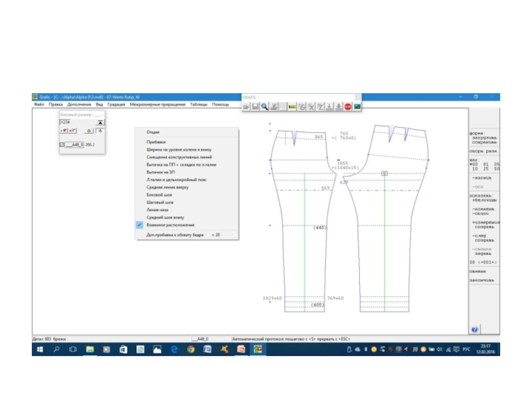Screen dimensions: 532x399
Task: Click the scissors icon in GRAFIS toolbar
Action: (x=311, y=106)
